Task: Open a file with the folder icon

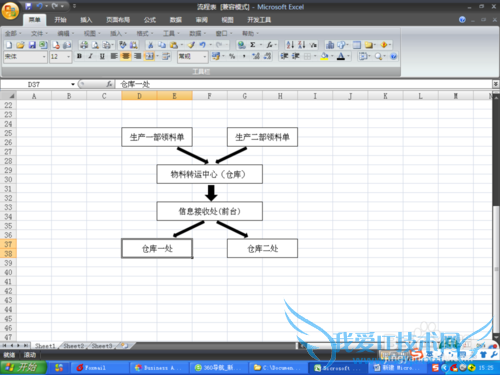Action: [20, 45]
